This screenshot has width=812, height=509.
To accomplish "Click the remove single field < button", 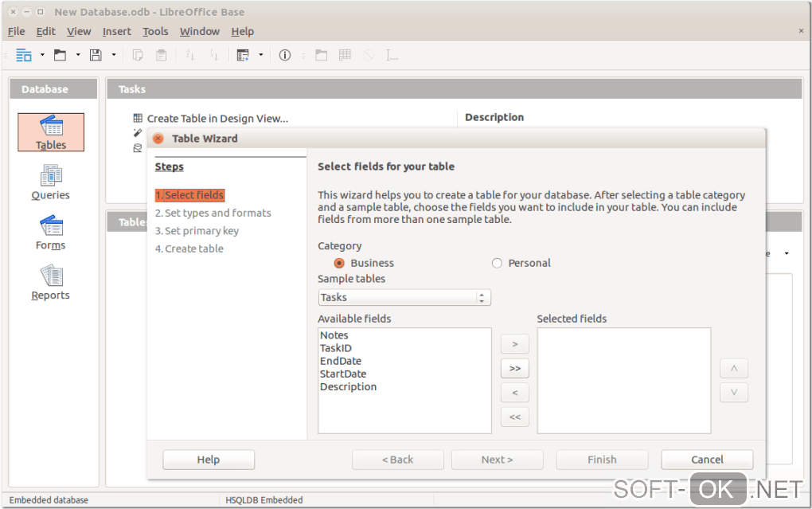I will [515, 393].
